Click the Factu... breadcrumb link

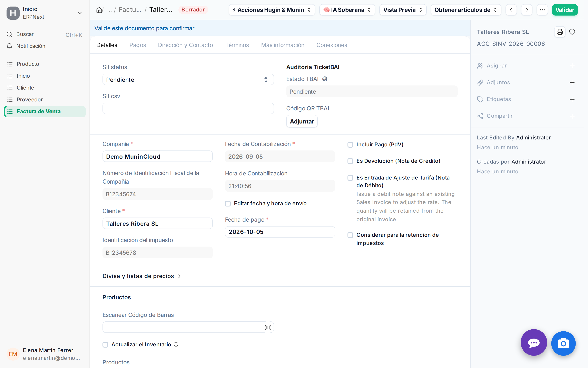pyautogui.click(x=130, y=10)
